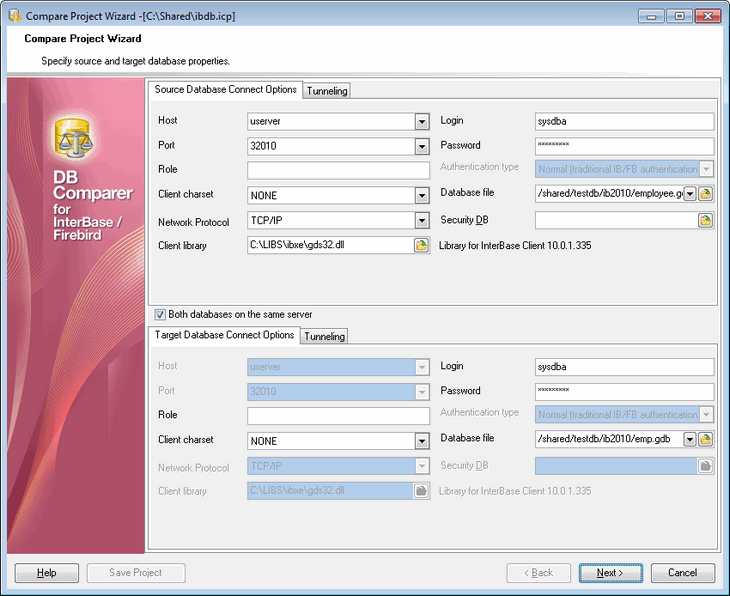Click the target Password field
This screenshot has width=730, height=596.
pos(624,392)
